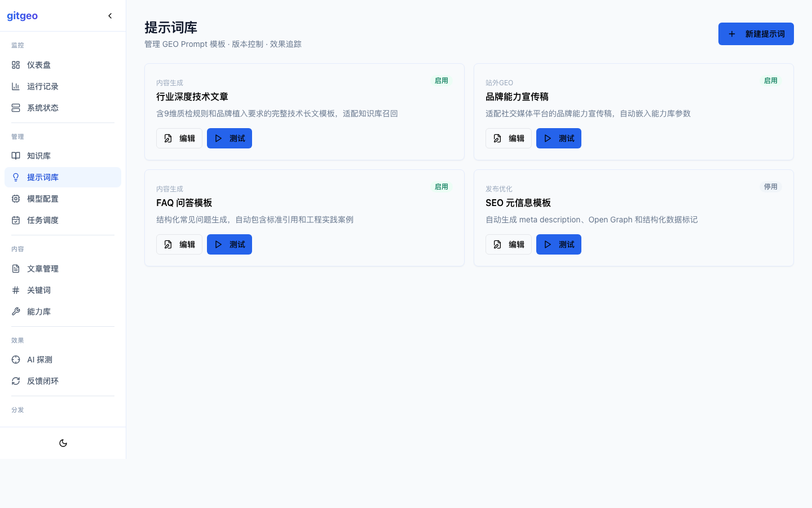
Task: Open 关键词 page
Action: (x=63, y=290)
